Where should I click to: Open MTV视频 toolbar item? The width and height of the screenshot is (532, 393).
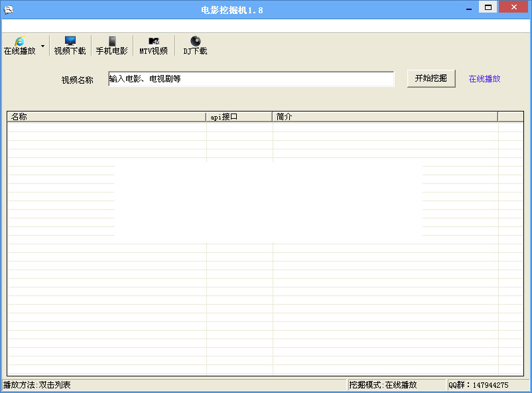click(154, 46)
